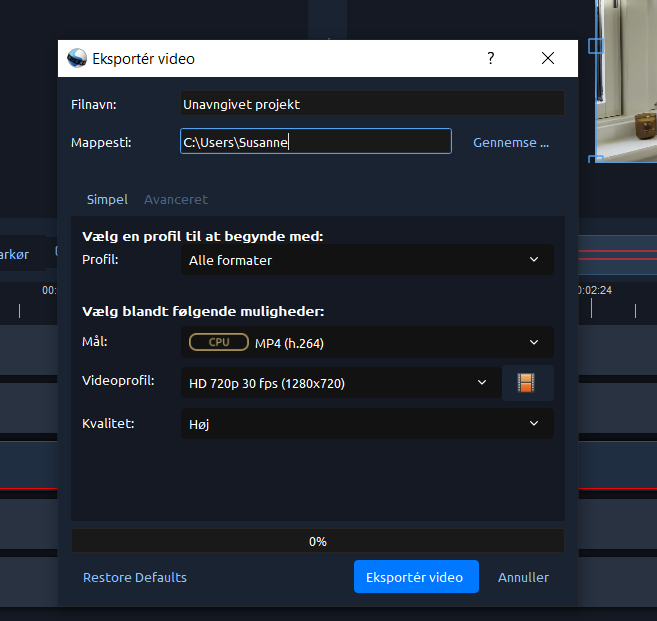Select the Simpel tab

[107, 199]
